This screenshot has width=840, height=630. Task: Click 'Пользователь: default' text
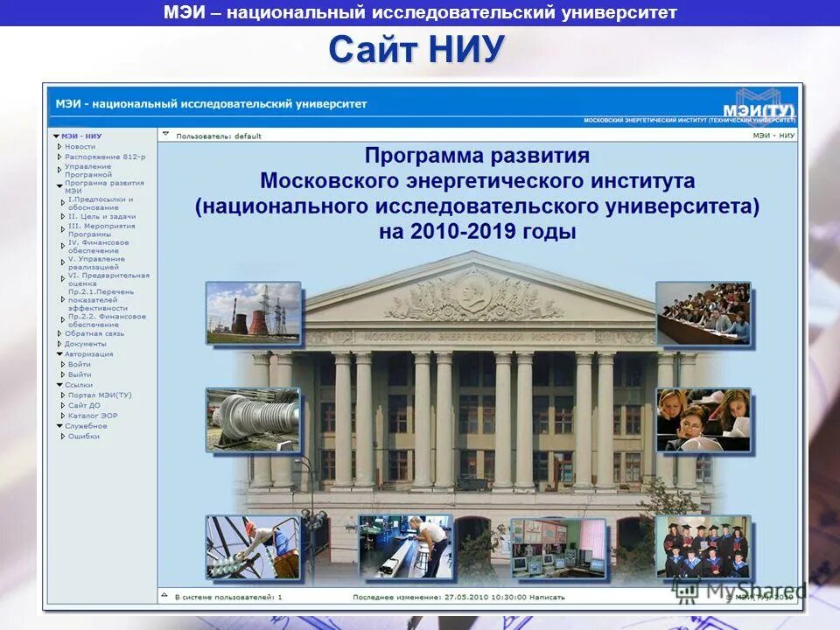click(219, 136)
